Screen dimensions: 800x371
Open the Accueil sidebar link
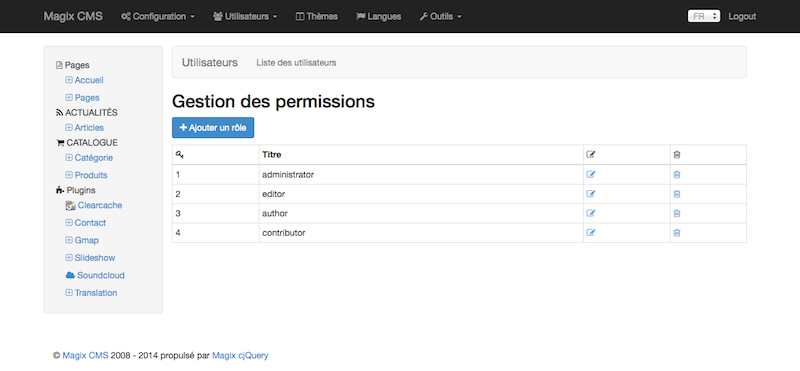tap(89, 80)
